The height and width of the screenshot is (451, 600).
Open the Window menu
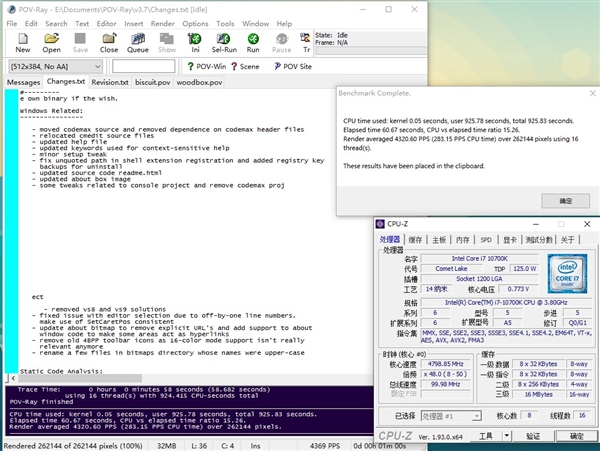[x=256, y=24]
